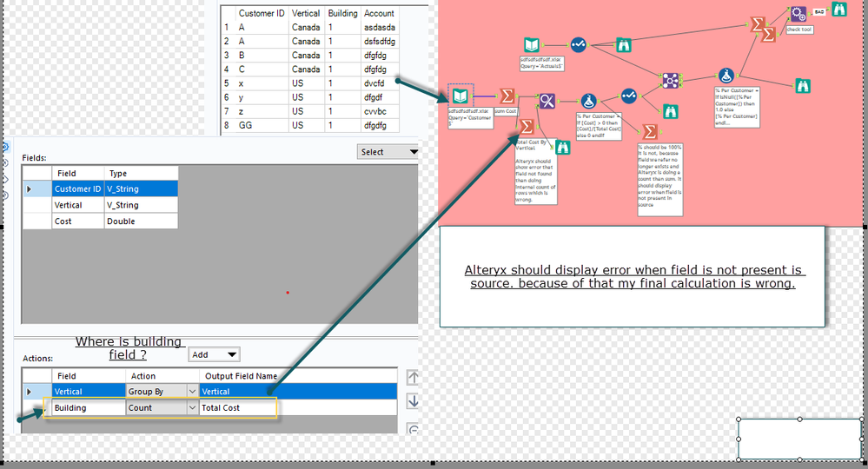Select the Vertical field in the Fields list
This screenshot has width=868, height=469.
pos(77,205)
